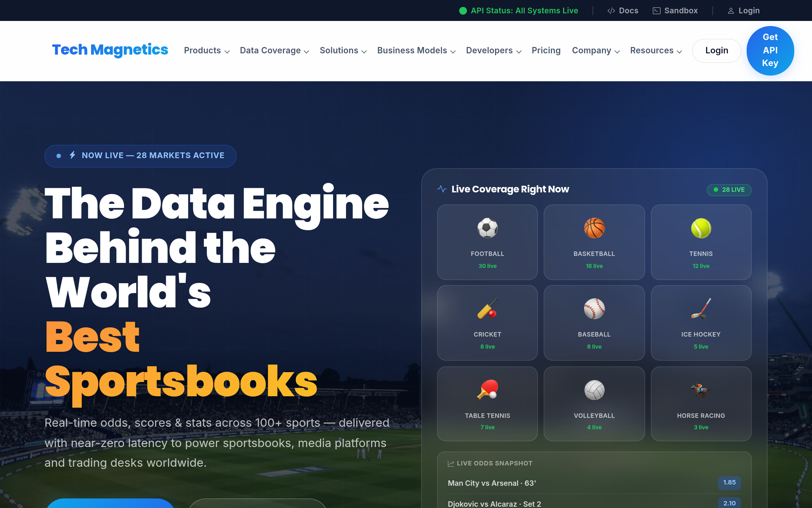812x508 pixels.
Task: Click the TENNIS card label
Action: (701, 254)
